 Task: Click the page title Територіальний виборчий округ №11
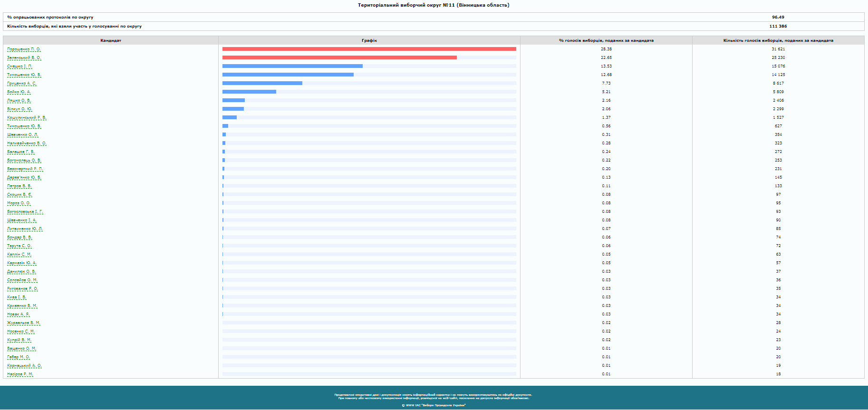[434, 5]
